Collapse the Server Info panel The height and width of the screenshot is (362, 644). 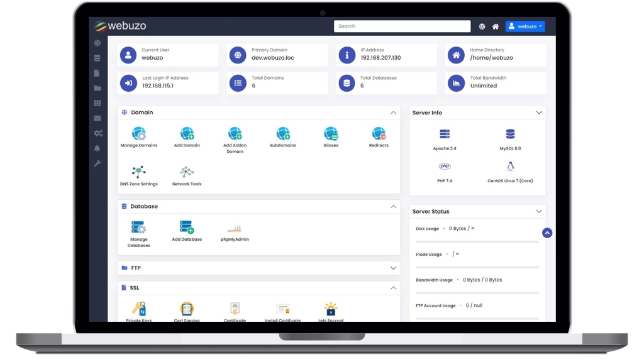pos(539,112)
